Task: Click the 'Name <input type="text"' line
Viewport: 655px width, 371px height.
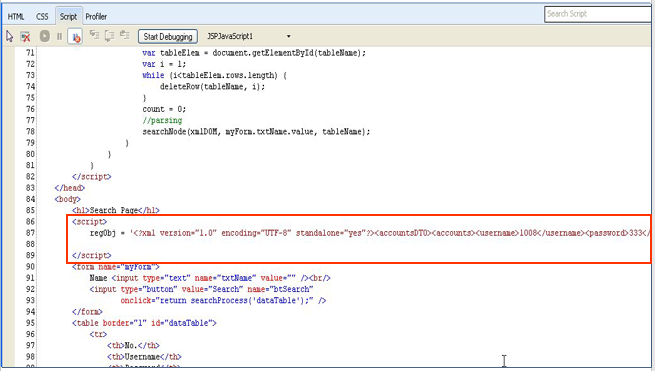Action: [x=210, y=278]
